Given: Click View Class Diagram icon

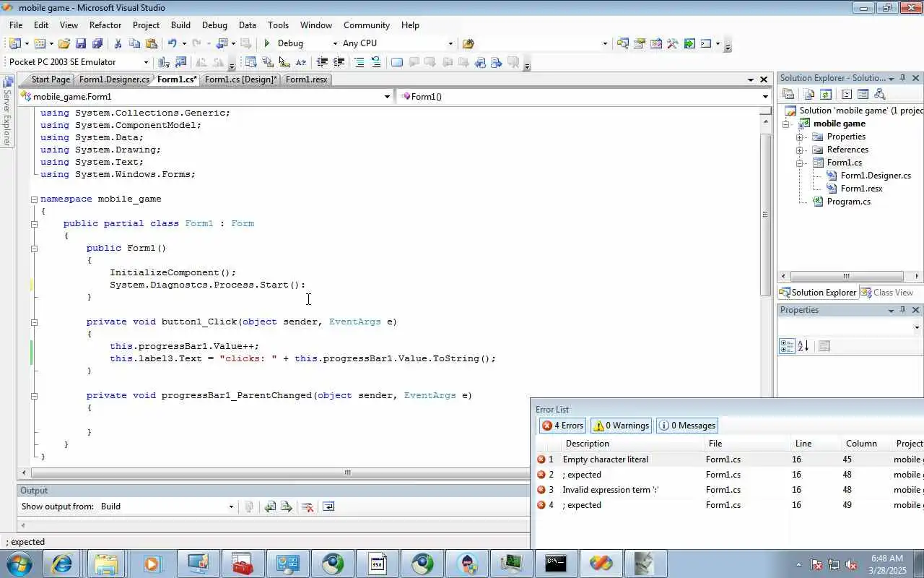Looking at the screenshot, I should point(880,94).
